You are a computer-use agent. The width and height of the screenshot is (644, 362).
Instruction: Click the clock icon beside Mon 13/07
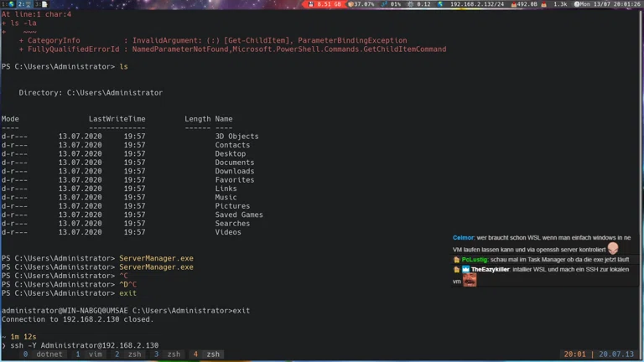(577, 4)
